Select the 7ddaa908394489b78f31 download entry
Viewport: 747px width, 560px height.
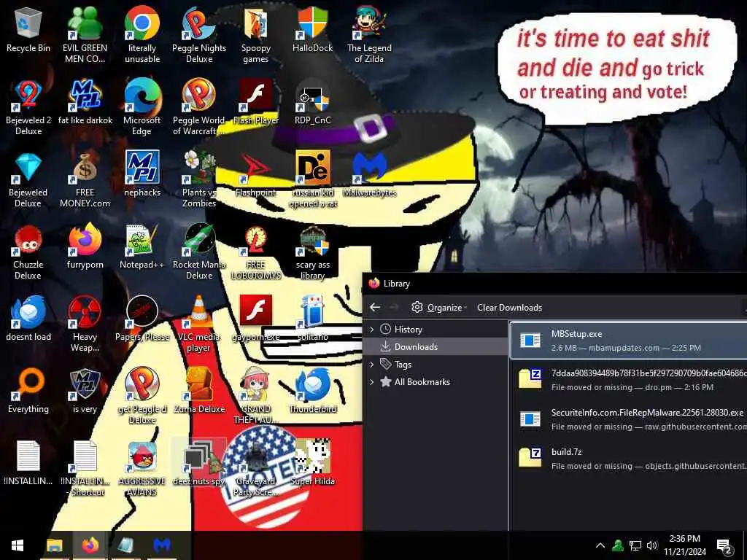coord(628,380)
